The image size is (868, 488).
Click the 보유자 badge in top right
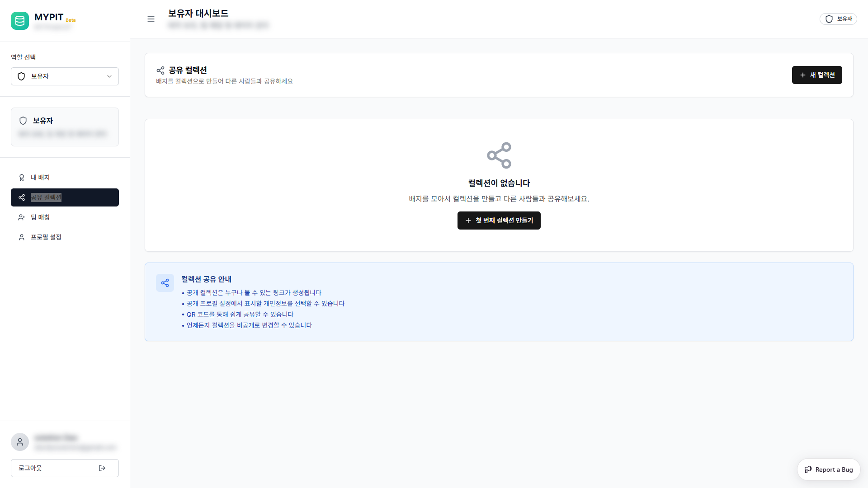click(838, 19)
